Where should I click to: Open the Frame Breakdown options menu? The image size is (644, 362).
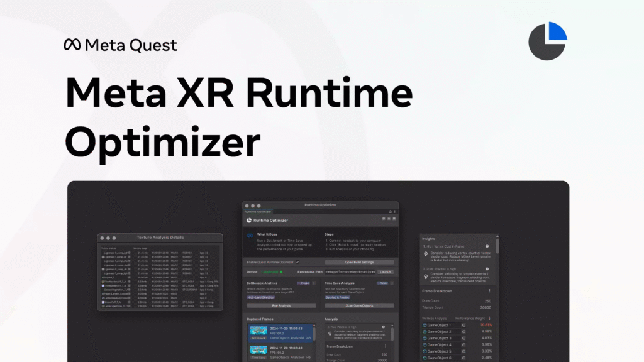tap(490, 290)
